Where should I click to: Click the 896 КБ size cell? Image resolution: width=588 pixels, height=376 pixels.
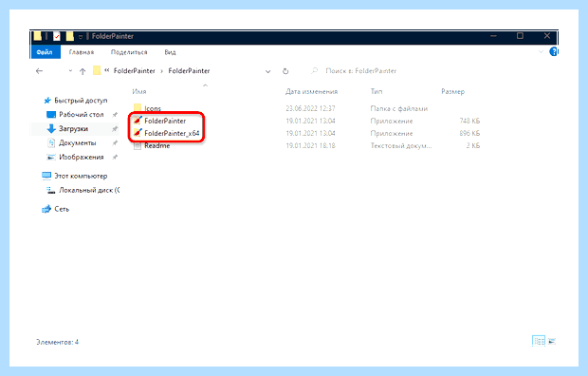point(469,133)
